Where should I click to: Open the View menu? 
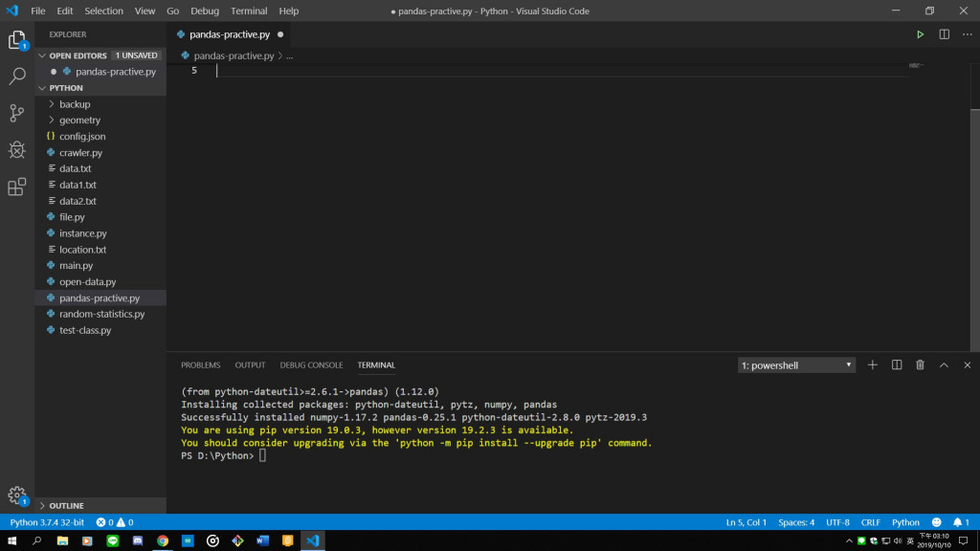(145, 11)
